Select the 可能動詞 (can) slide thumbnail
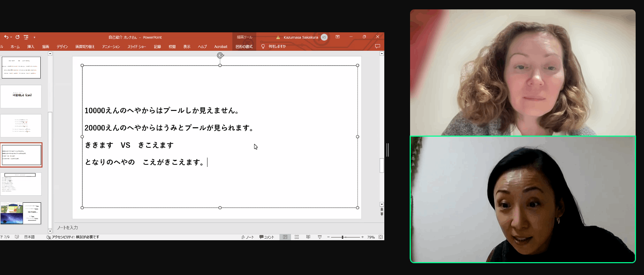Image resolution: width=644 pixels, height=275 pixels. tap(21, 97)
